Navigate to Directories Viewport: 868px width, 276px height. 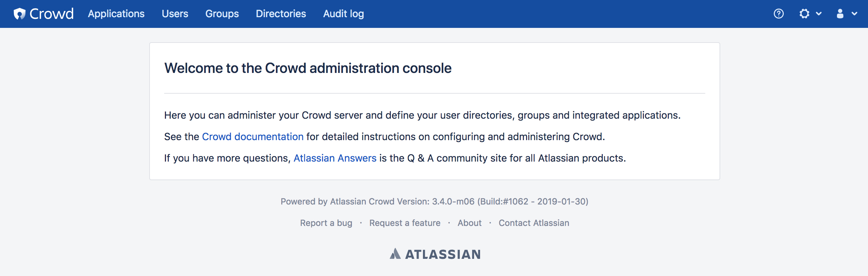[x=281, y=14]
